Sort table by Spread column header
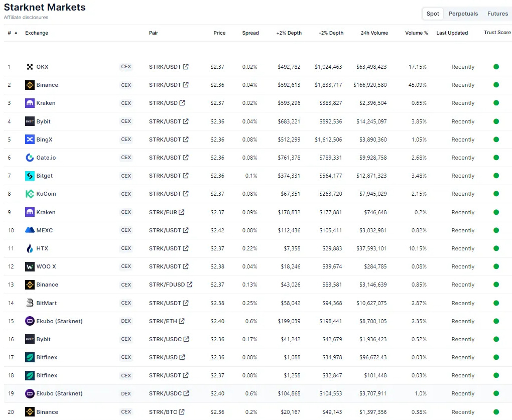The image size is (512, 420). (250, 33)
